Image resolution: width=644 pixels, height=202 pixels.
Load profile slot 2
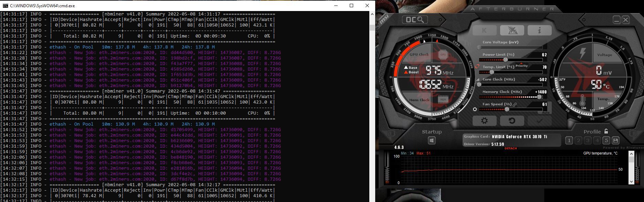[578, 140]
